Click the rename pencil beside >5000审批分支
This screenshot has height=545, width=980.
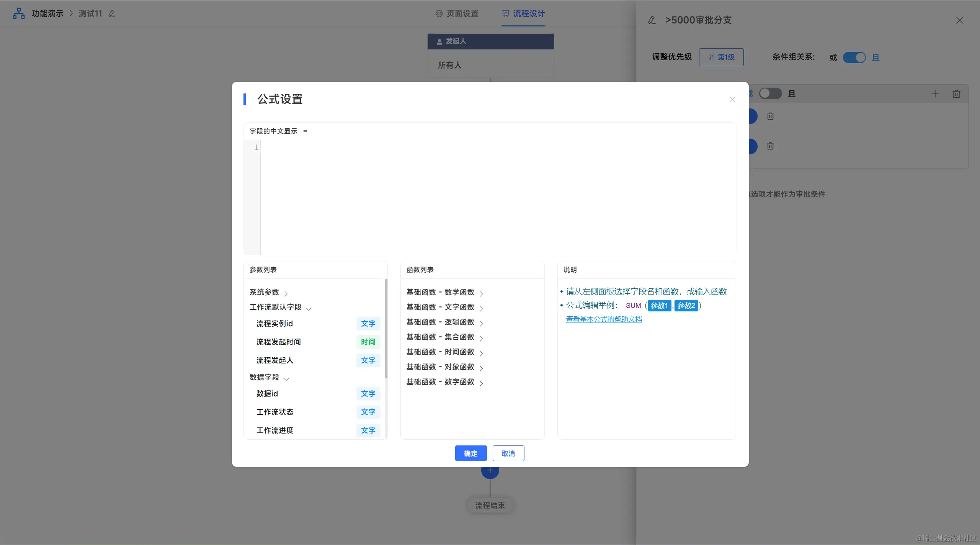652,20
